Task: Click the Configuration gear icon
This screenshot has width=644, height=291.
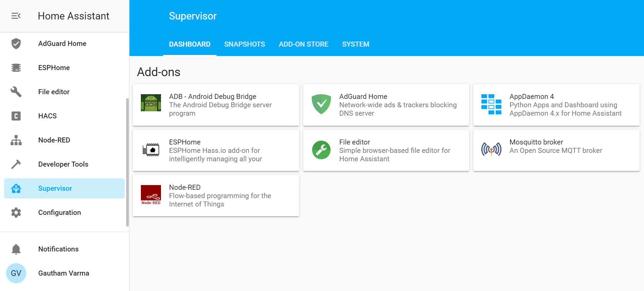Action: [16, 213]
